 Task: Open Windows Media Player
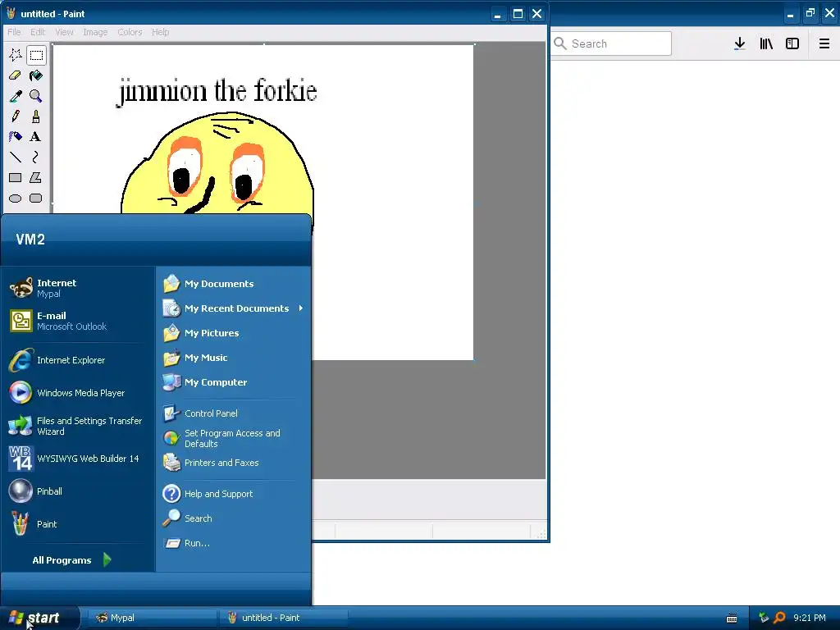78,393
